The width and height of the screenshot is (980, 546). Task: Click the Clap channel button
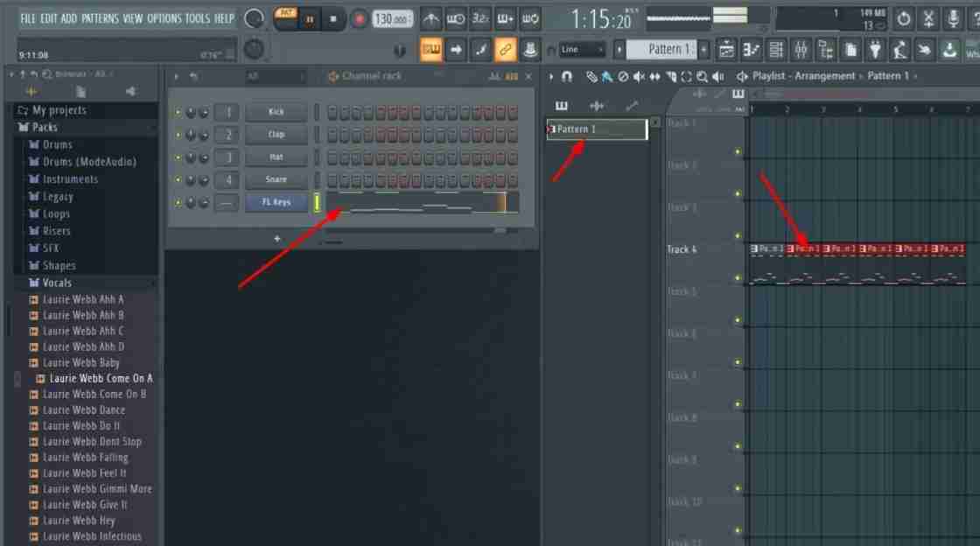(276, 135)
